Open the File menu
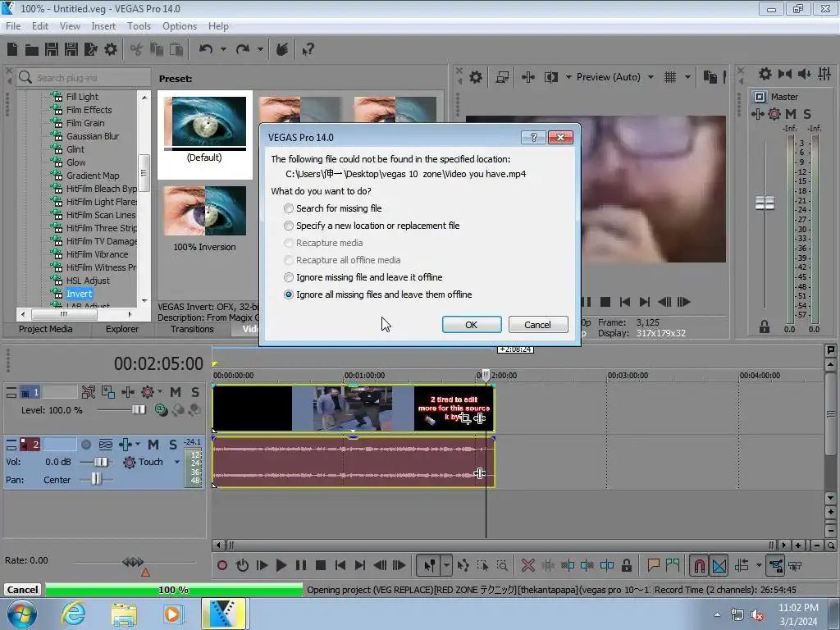 (13, 25)
